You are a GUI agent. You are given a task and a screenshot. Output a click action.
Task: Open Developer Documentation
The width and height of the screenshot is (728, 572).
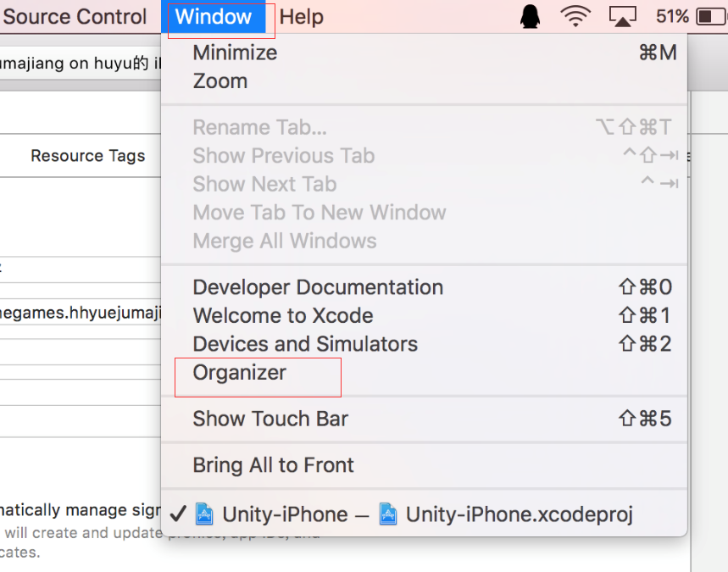click(318, 287)
